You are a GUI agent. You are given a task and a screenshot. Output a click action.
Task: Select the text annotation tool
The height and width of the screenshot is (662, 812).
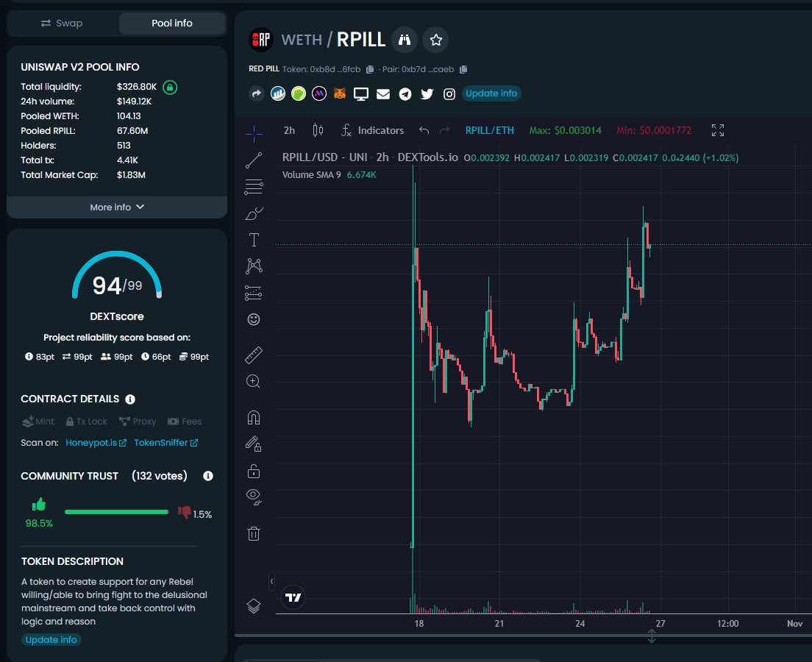click(254, 240)
